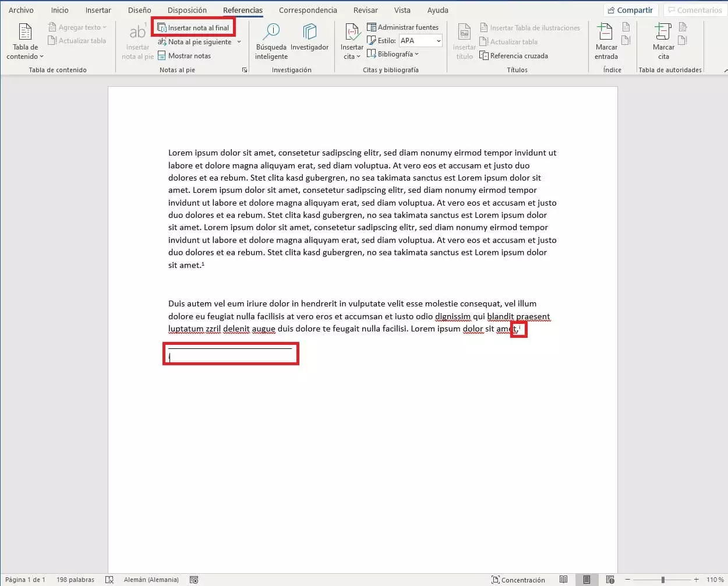
Task: Switch to the Insertar tab
Action: 98,10
